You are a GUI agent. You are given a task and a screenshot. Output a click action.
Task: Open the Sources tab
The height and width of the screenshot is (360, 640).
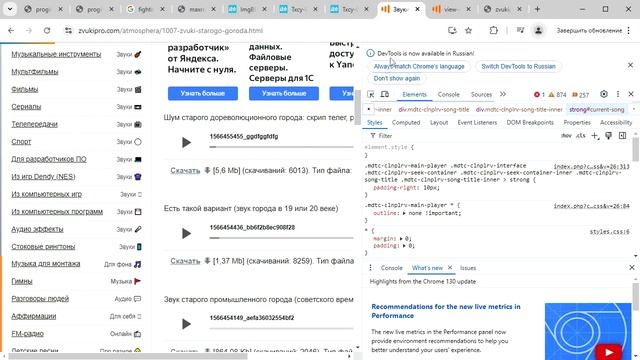pyautogui.click(x=481, y=94)
